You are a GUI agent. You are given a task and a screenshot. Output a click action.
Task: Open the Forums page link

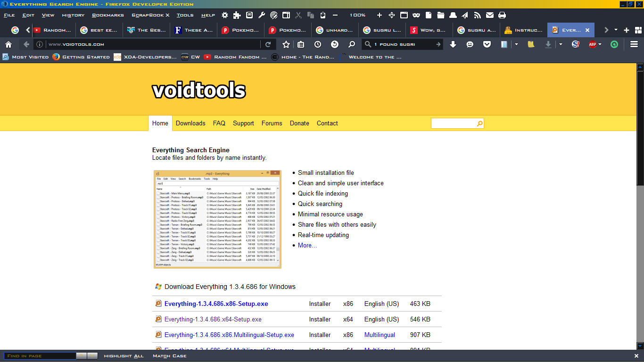(x=272, y=123)
